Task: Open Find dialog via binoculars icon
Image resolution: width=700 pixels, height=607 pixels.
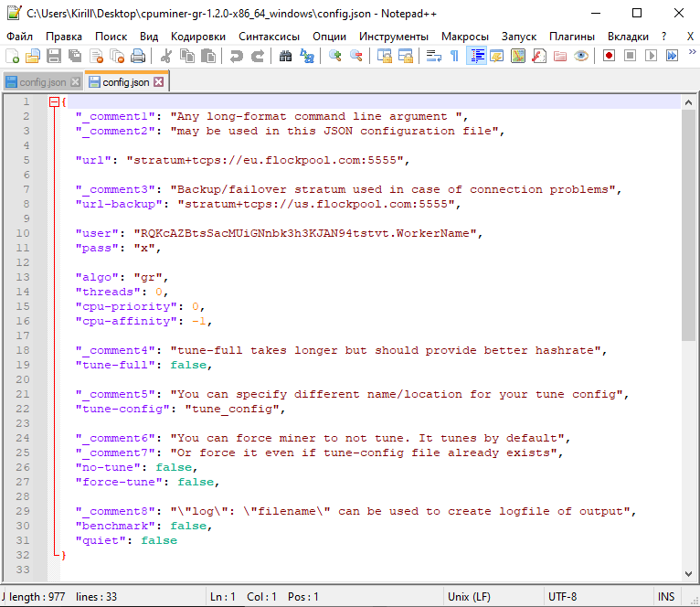Action: click(x=285, y=57)
